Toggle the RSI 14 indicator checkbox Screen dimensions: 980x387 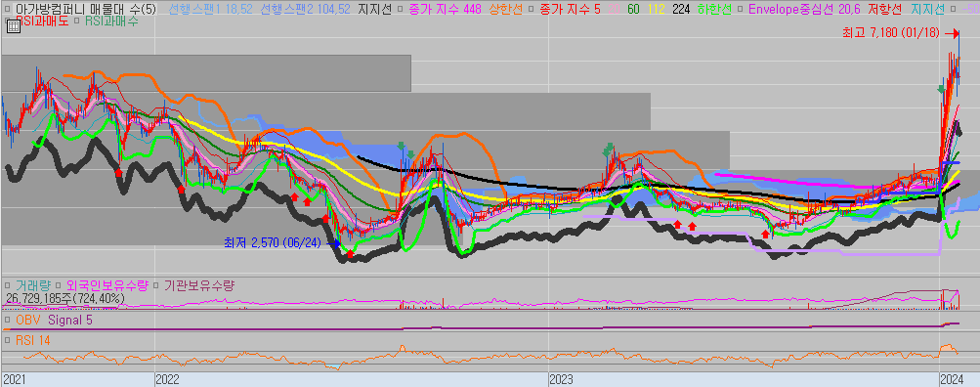click(8, 340)
